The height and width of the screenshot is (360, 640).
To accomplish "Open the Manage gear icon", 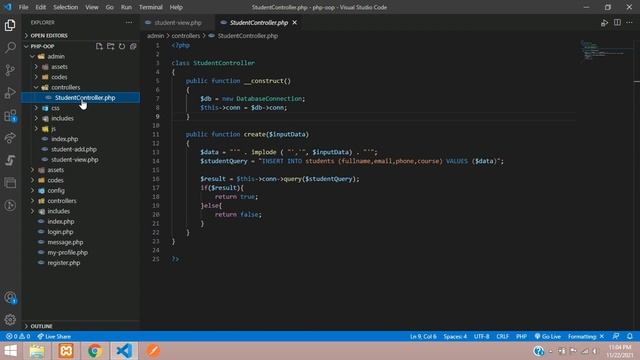I will [10, 320].
